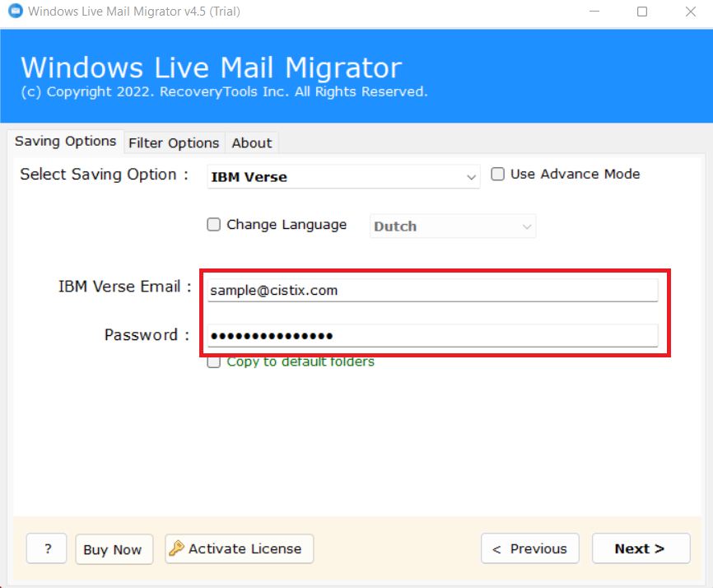Click the question mark help button
Viewport: 713px width, 588px height.
(x=47, y=548)
